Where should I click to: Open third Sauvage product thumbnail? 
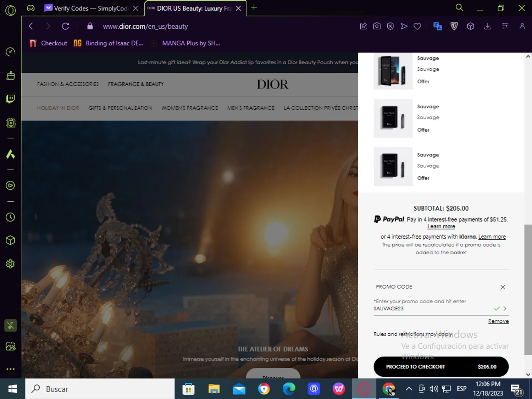point(393,167)
